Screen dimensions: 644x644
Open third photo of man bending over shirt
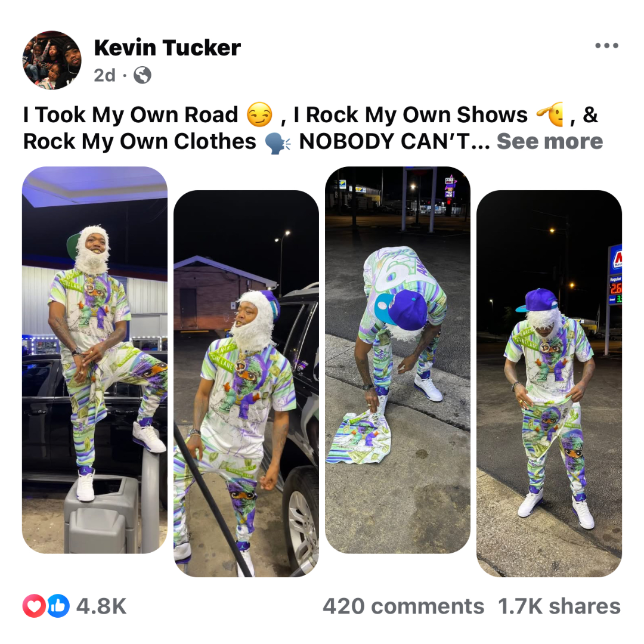tap(398, 360)
